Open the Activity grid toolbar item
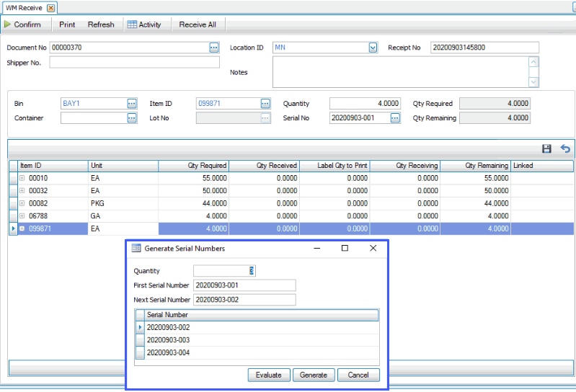This screenshot has width=576, height=392. (144, 24)
